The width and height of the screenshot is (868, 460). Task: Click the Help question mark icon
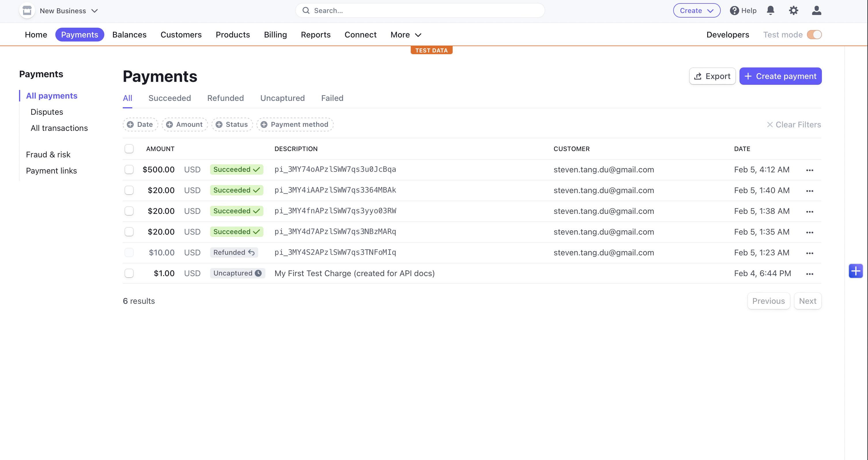pos(734,10)
